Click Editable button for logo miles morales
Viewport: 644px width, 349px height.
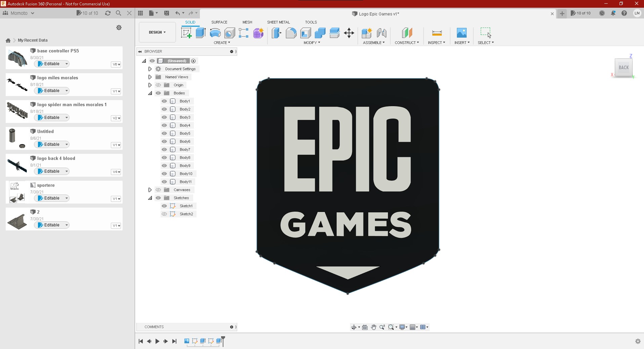point(51,90)
